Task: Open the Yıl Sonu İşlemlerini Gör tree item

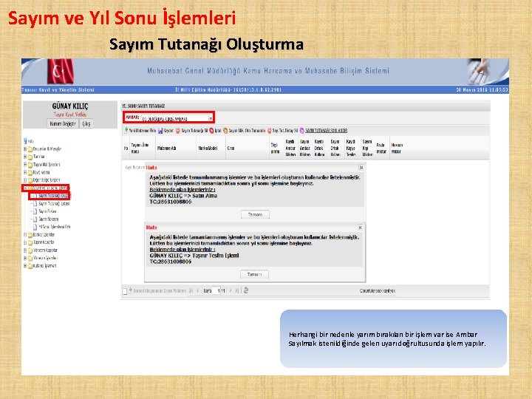Action: pyautogui.click(x=54, y=227)
